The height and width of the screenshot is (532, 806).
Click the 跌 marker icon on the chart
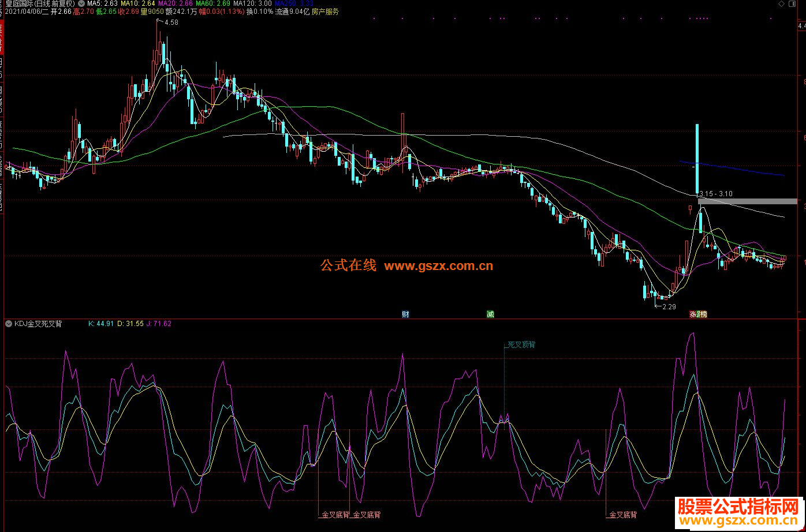tap(698, 314)
